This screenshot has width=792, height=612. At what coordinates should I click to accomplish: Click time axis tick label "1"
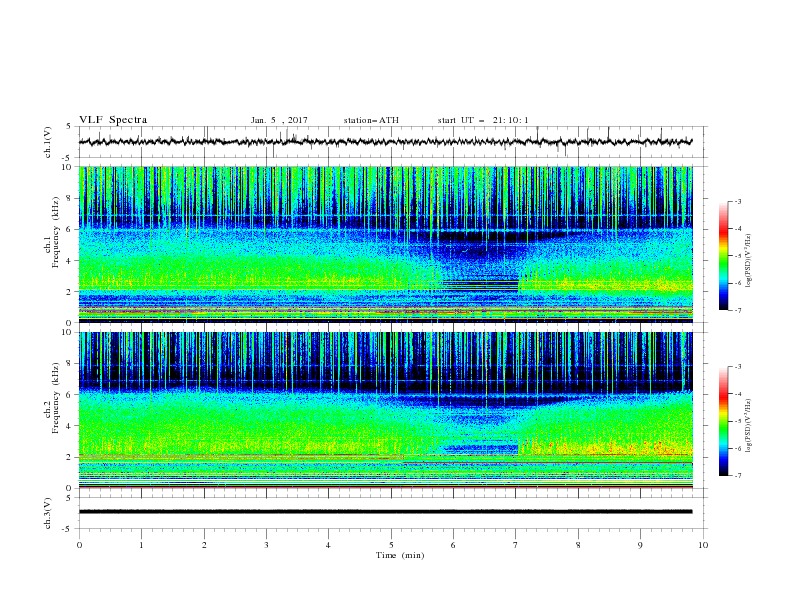(141, 545)
